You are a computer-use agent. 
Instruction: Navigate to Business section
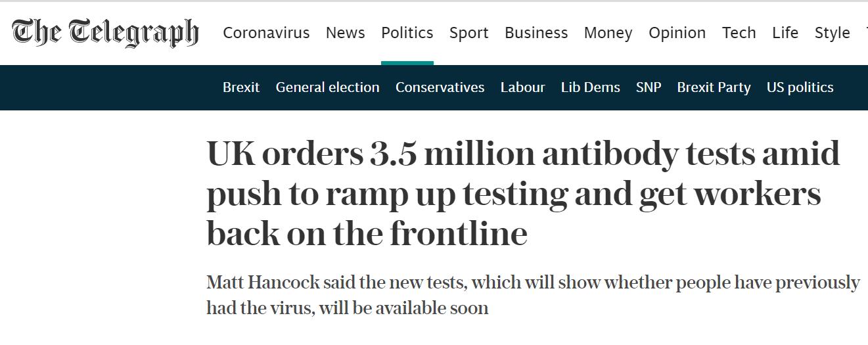point(536,33)
